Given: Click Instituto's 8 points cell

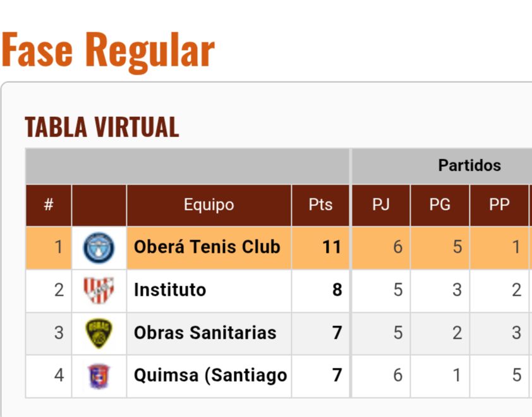Looking at the screenshot, I should (337, 290).
